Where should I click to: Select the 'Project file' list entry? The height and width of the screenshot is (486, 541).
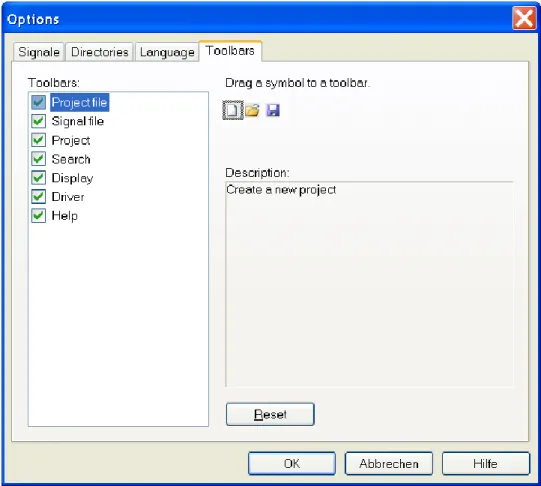(80, 102)
